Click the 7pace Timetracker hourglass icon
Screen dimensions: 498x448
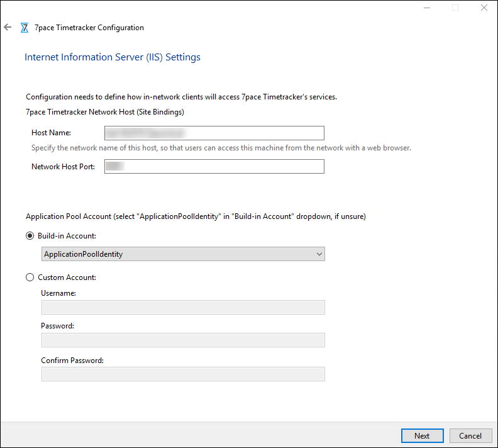coord(25,28)
